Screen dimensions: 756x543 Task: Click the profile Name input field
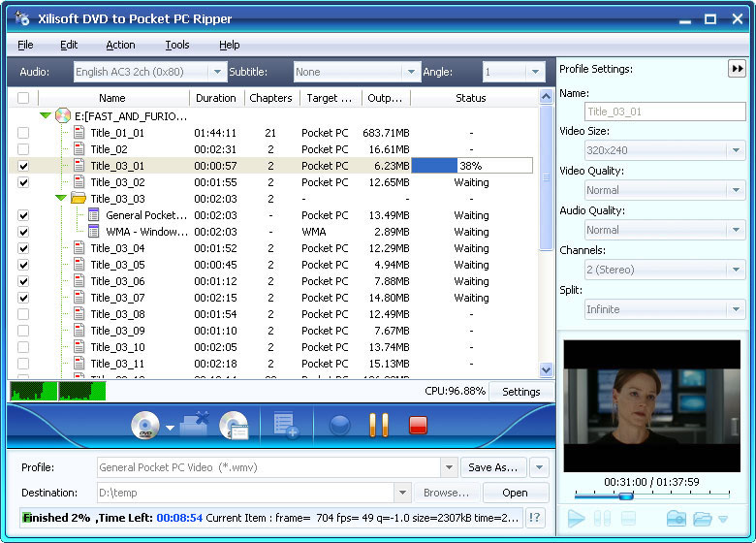tap(665, 112)
